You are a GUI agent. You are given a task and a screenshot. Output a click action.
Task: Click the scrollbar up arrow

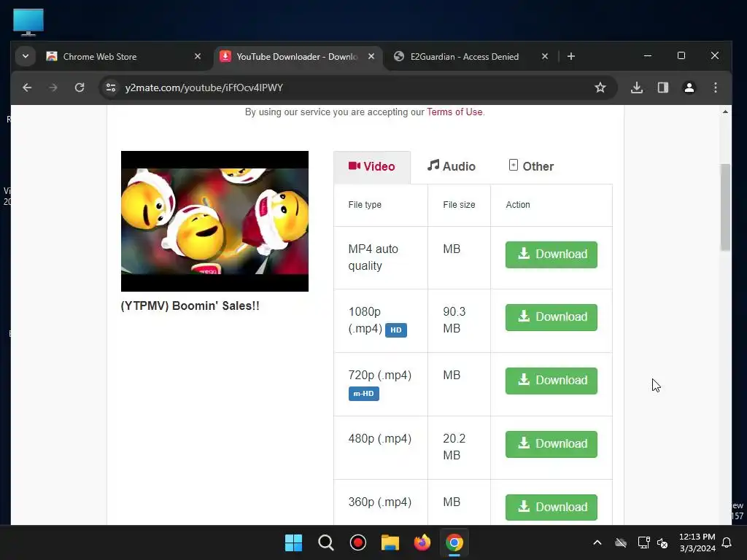pyautogui.click(x=725, y=112)
